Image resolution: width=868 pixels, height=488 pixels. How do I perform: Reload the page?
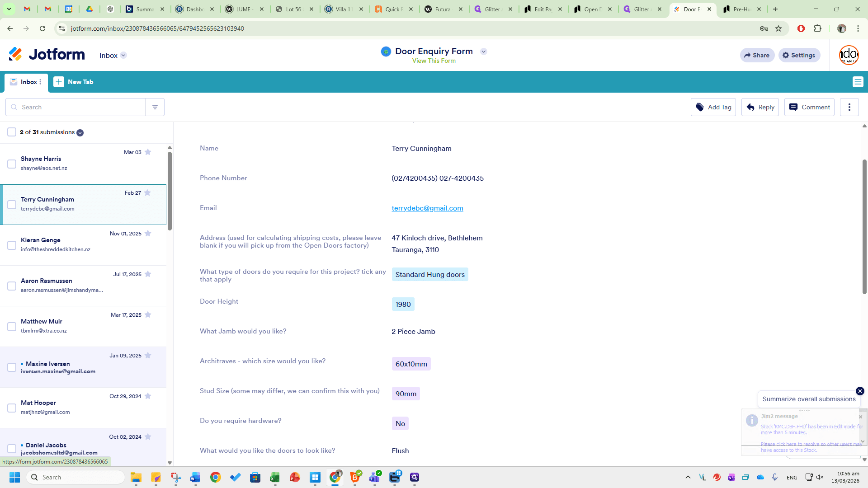pyautogui.click(x=42, y=28)
